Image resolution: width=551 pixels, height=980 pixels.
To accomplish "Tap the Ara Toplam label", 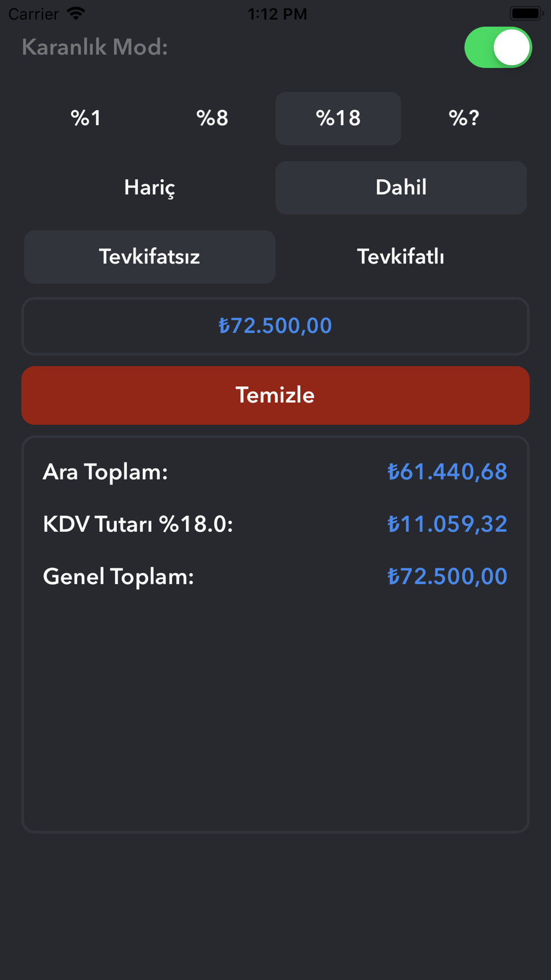I will click(105, 472).
